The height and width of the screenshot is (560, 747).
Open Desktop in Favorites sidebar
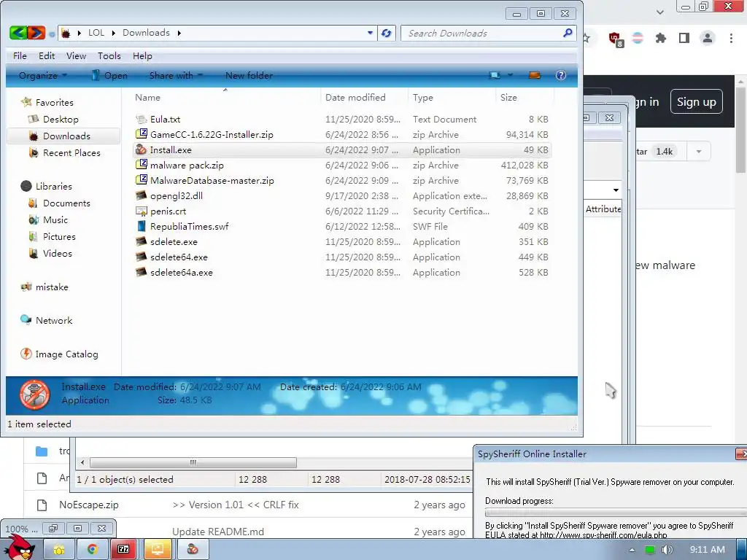(61, 119)
